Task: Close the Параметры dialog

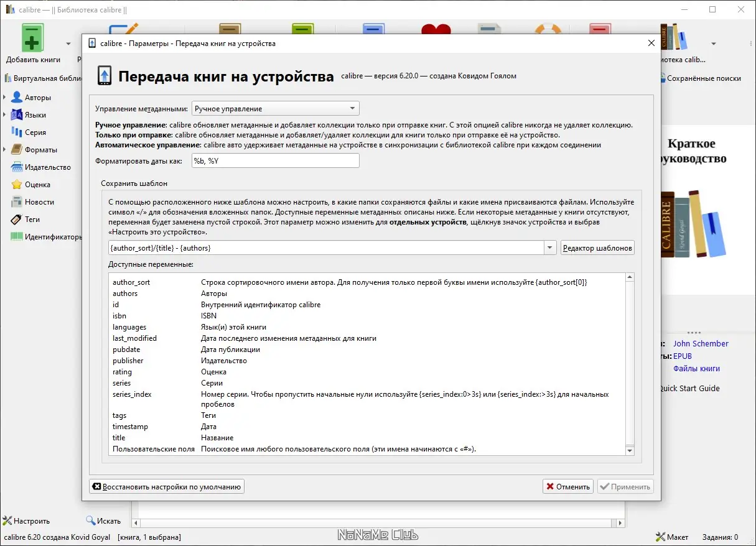Action: pos(651,44)
